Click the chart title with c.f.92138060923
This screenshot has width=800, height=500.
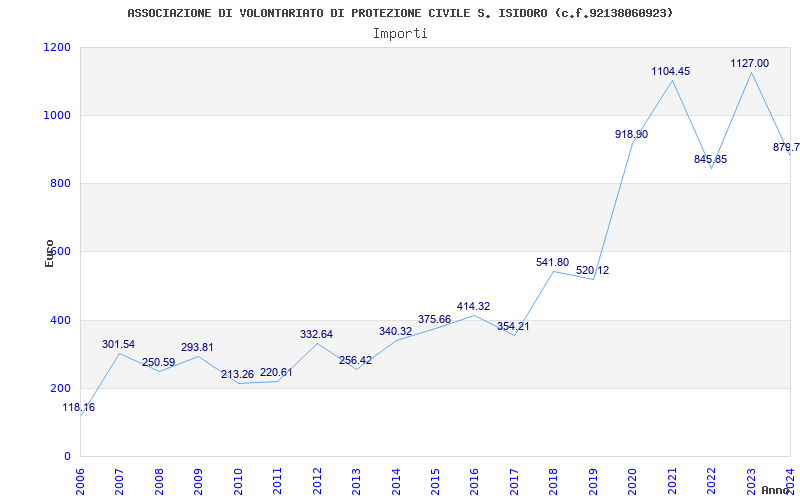400,14
